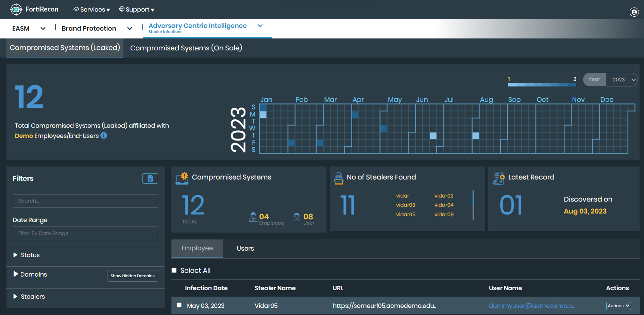Open the Services menu
Screen dimensions: 644x315
pos(91,9)
